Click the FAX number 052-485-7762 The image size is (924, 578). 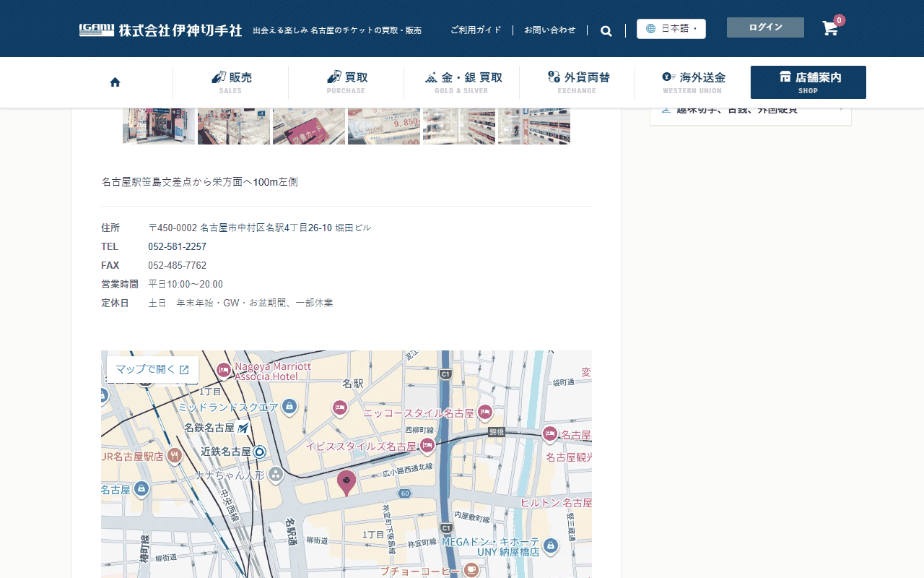(x=177, y=266)
